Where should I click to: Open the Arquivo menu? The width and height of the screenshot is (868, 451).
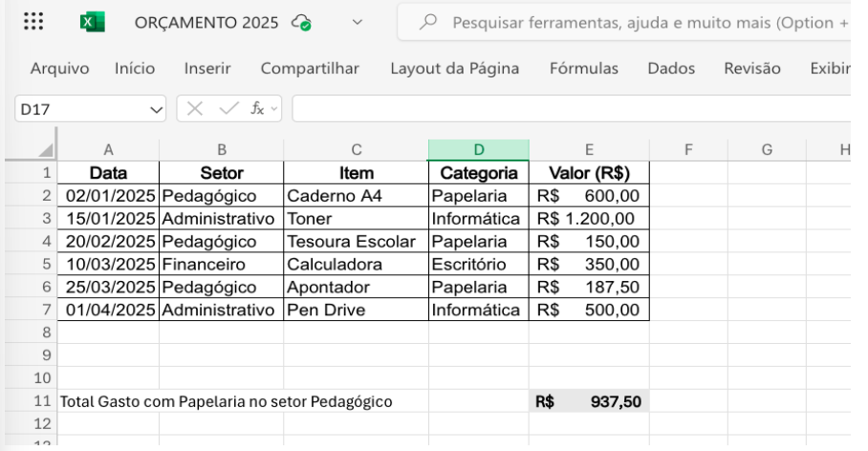(x=60, y=68)
